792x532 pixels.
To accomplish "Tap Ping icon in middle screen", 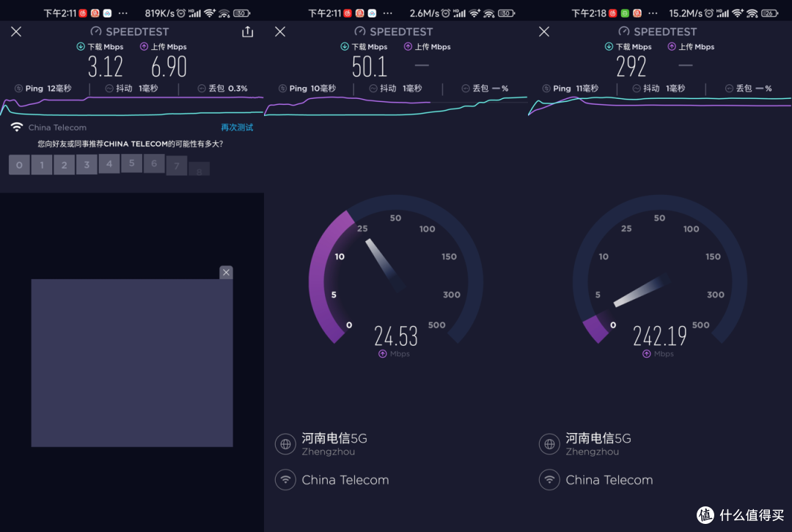I will click(282, 89).
